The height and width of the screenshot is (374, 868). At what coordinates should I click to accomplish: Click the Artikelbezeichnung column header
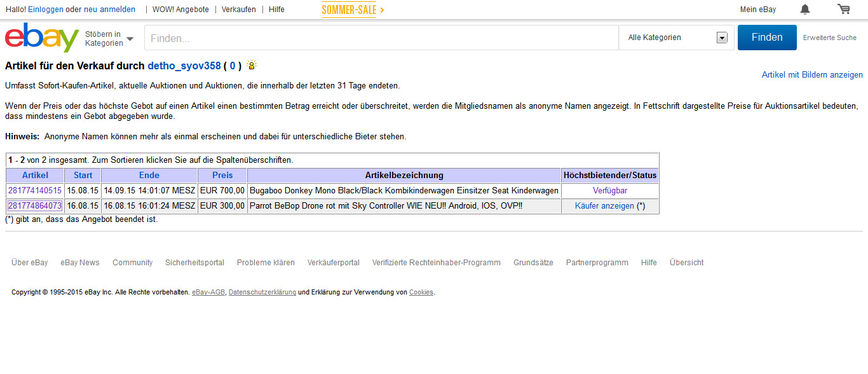pos(404,175)
